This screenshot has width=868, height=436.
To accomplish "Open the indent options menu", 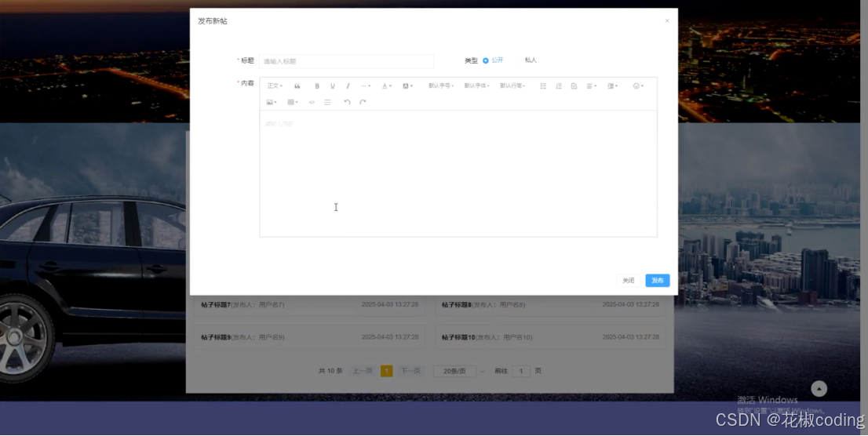I will (x=612, y=85).
